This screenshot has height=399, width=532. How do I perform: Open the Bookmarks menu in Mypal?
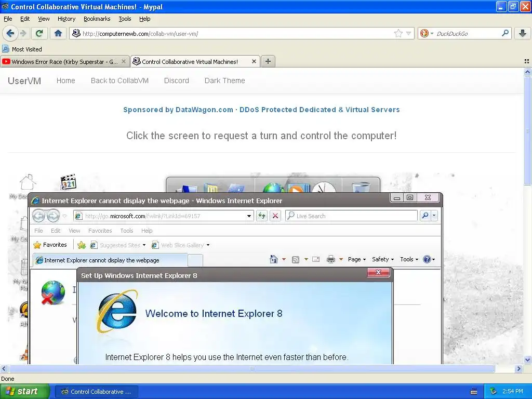[97, 19]
